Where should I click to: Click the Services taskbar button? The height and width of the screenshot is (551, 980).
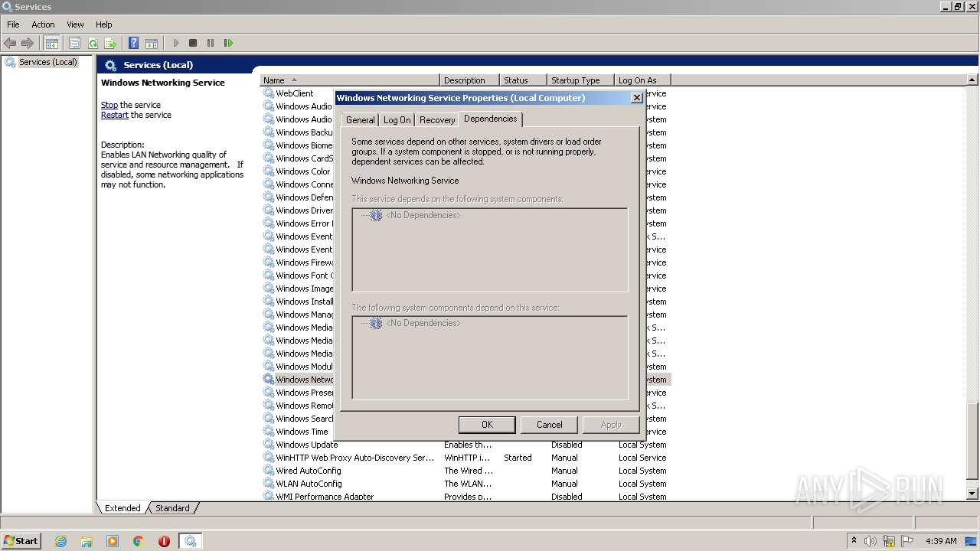190,541
